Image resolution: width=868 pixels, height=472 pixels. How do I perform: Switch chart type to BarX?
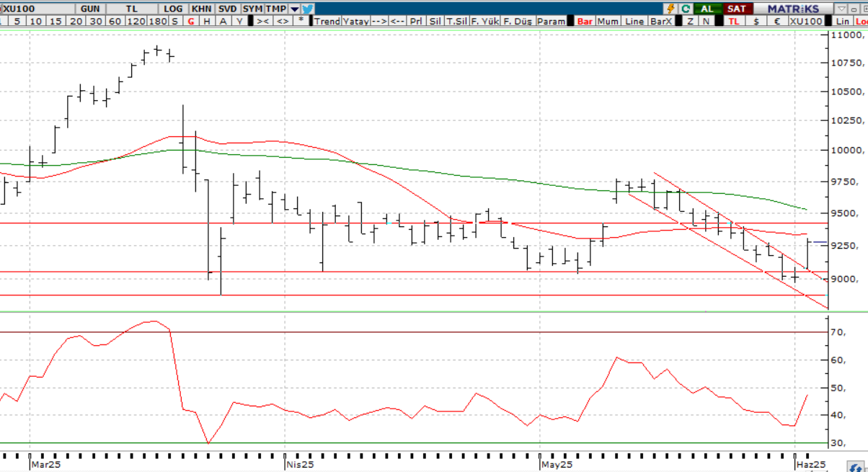[660, 22]
